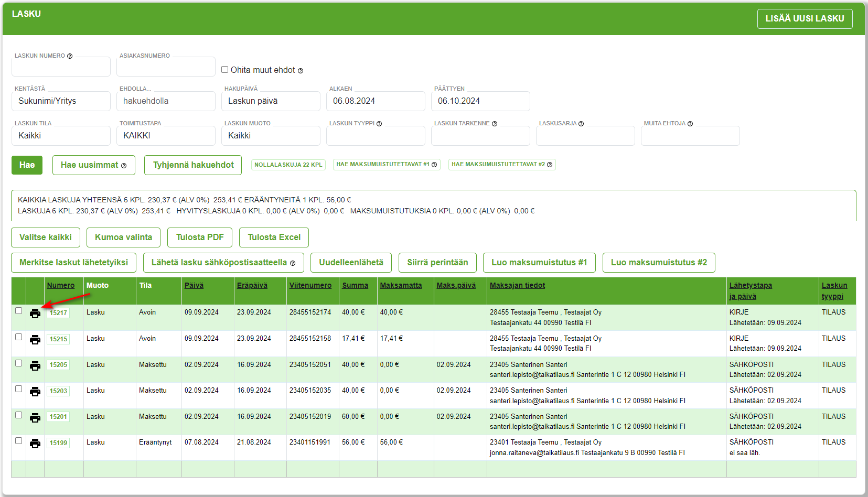Sort table by Maksajan tiedot column
868x497 pixels.
point(518,286)
